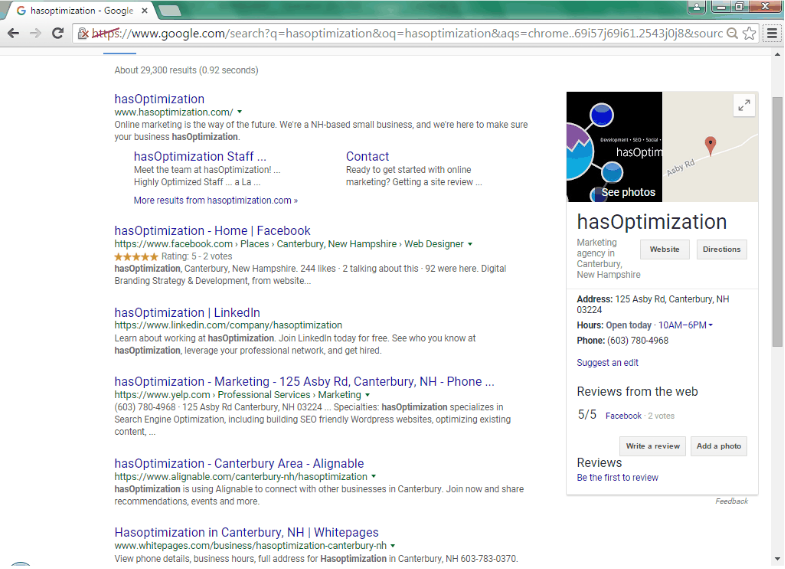This screenshot has height=569, width=785.
Task: Click the Feedback link below the knowledge panel
Action: (731, 501)
